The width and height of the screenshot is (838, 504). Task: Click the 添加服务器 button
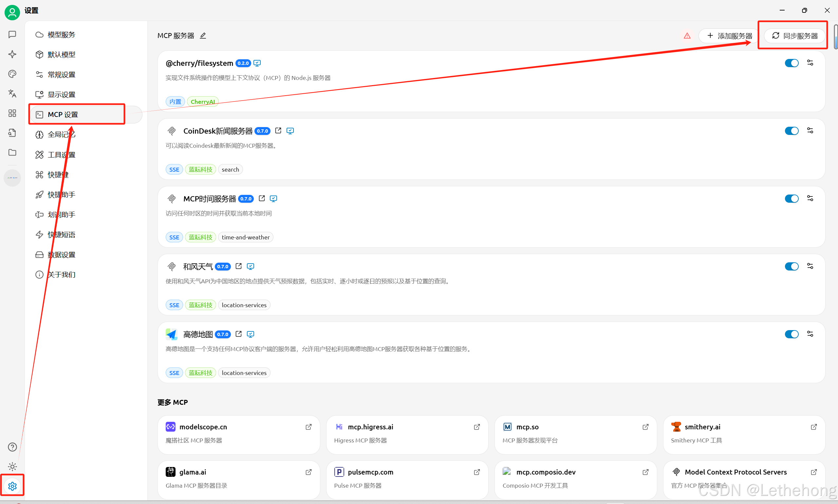[729, 36]
